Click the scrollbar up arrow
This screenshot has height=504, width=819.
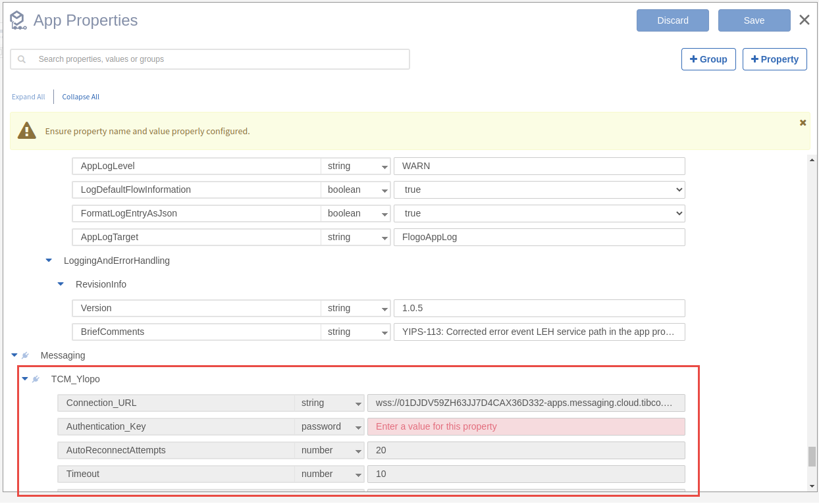point(812,160)
